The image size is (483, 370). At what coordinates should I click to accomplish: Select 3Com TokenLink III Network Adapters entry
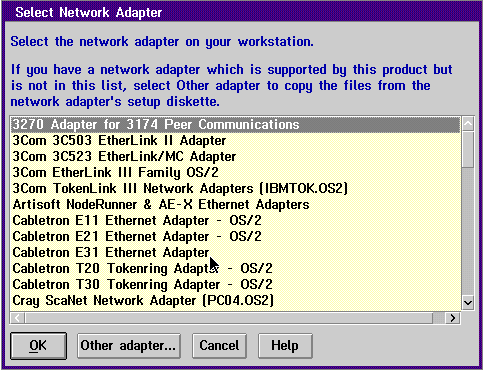[235, 188]
